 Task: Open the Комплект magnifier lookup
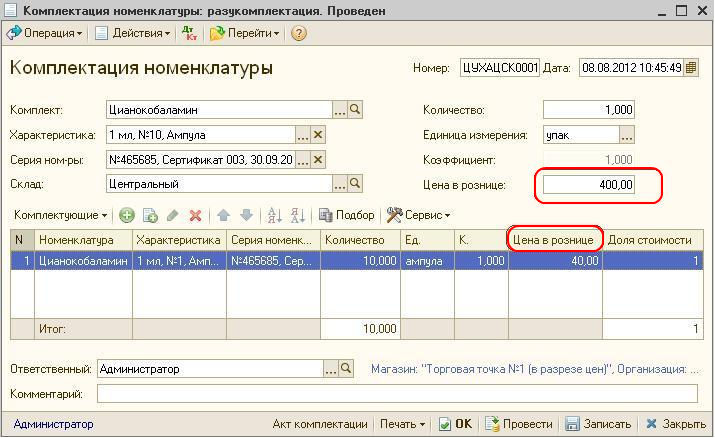[355, 109]
